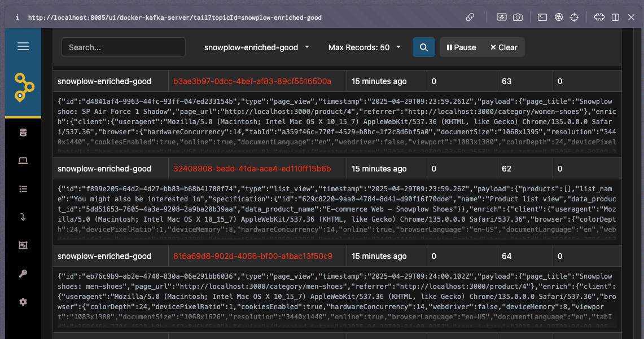Click the globe icon in top bar
Screen dimensions: 644x339
559,17
